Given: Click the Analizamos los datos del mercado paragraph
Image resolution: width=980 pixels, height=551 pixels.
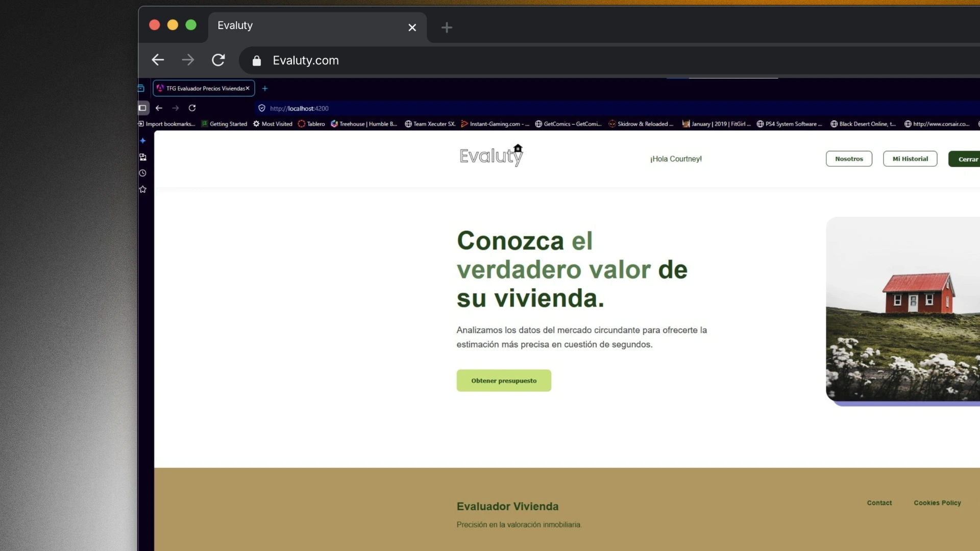Looking at the screenshot, I should coord(582,337).
